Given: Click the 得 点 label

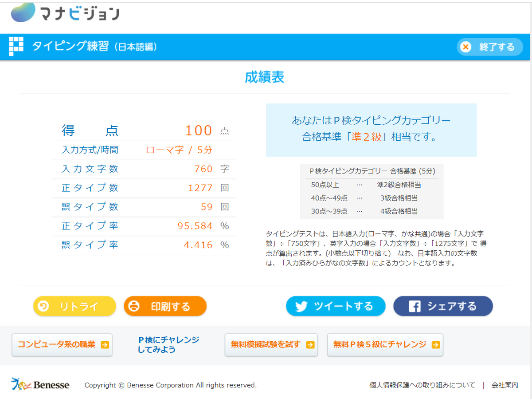Looking at the screenshot, I should 90,130.
